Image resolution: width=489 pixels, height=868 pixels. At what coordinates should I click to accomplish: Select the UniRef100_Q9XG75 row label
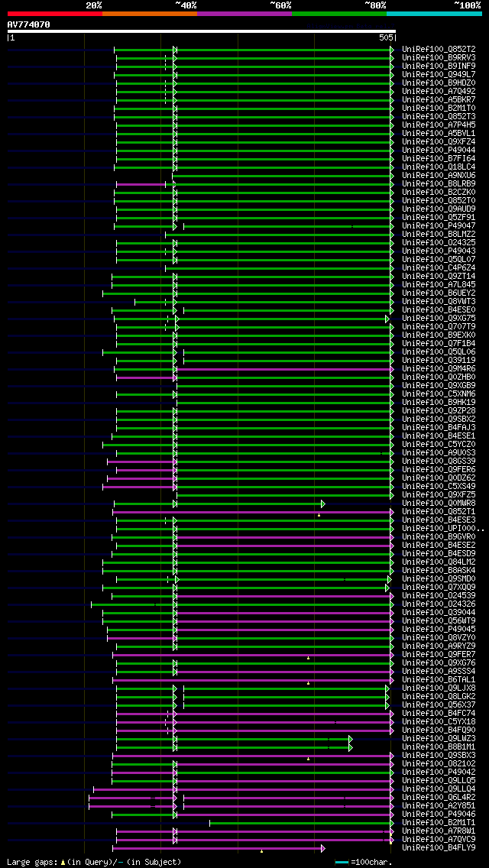point(439,318)
